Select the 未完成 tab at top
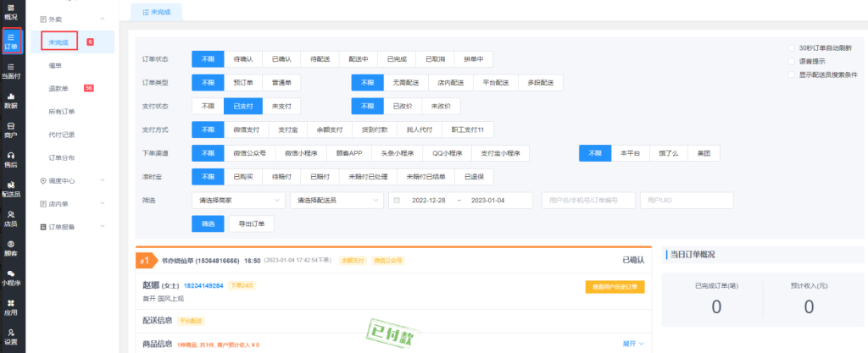This screenshot has height=353, width=868. pos(157,12)
